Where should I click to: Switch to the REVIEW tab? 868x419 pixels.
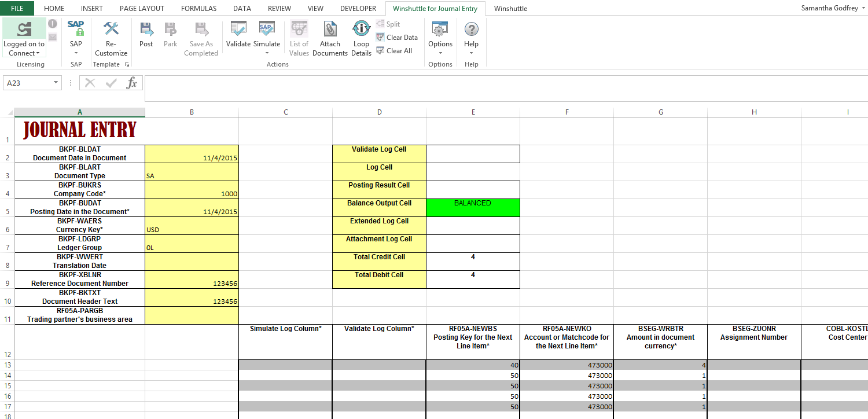point(279,9)
